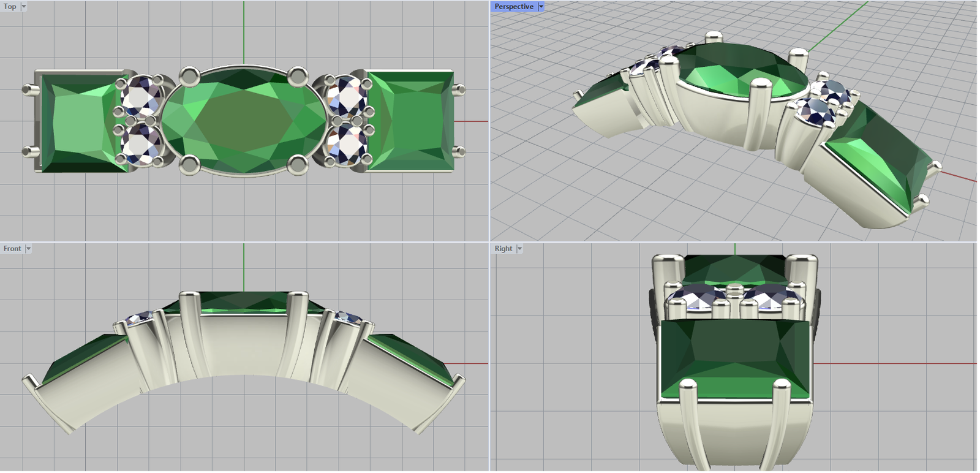Click the Top viewport title label
980x473 pixels.
[10, 7]
